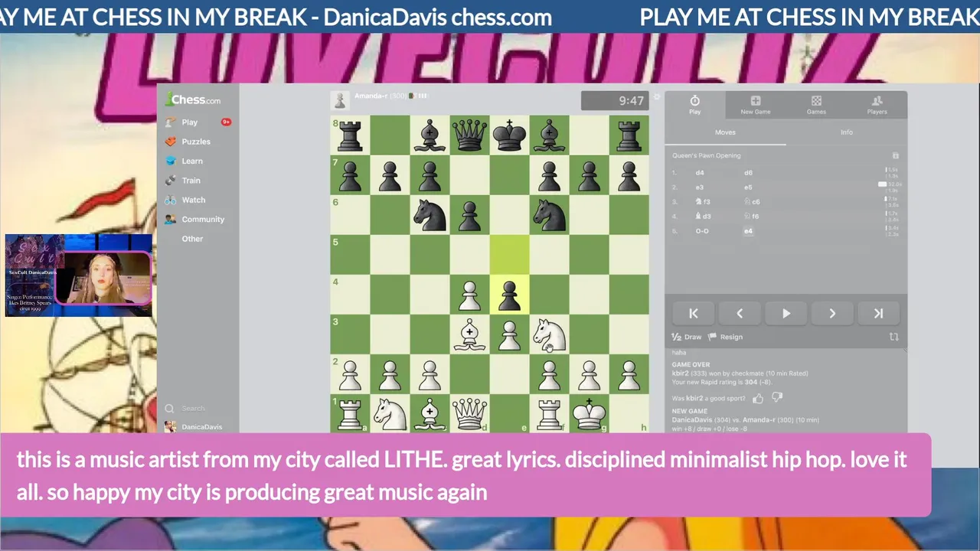This screenshot has width=980, height=551.
Task: Offer a Draw
Action: [687, 337]
